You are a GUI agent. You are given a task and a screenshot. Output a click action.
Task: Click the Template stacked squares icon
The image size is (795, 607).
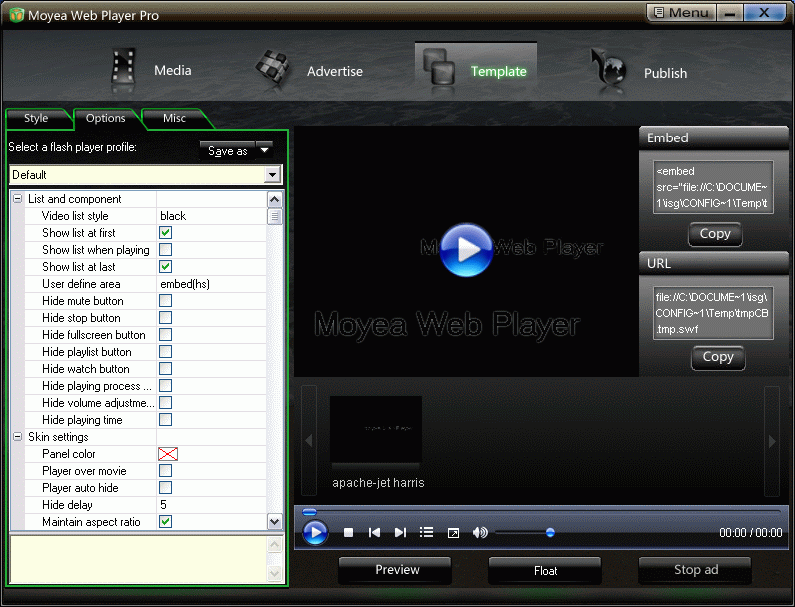[439, 66]
